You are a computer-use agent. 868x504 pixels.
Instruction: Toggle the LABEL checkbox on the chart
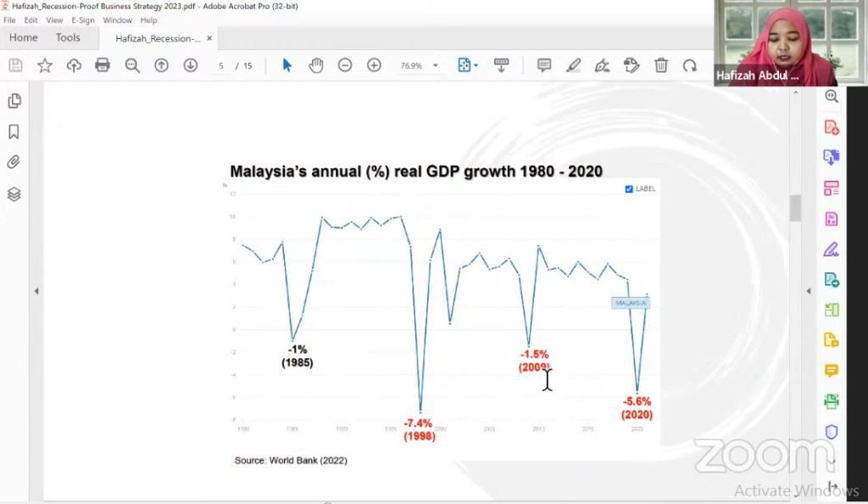pyautogui.click(x=629, y=189)
